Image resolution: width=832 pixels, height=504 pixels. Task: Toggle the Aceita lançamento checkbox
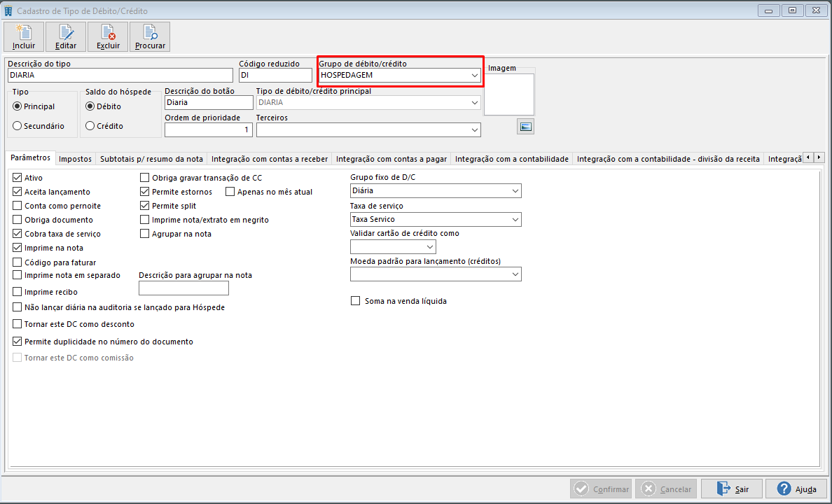(18, 192)
